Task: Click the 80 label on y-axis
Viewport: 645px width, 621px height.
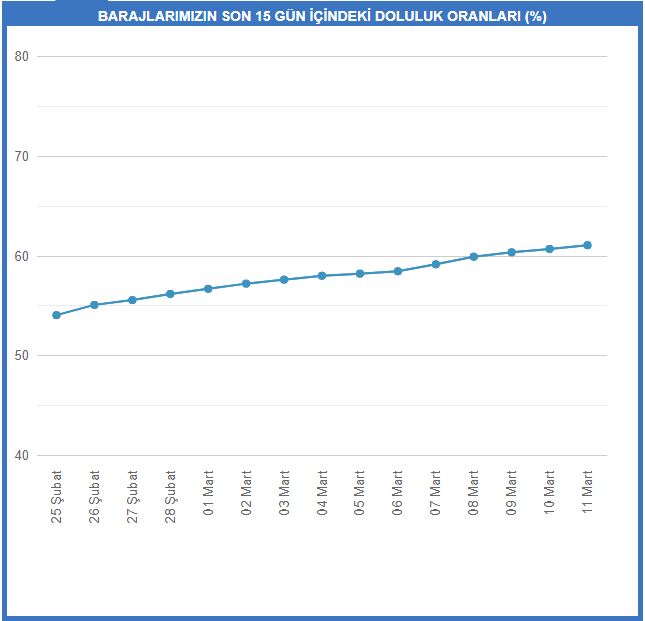Action: point(21,56)
